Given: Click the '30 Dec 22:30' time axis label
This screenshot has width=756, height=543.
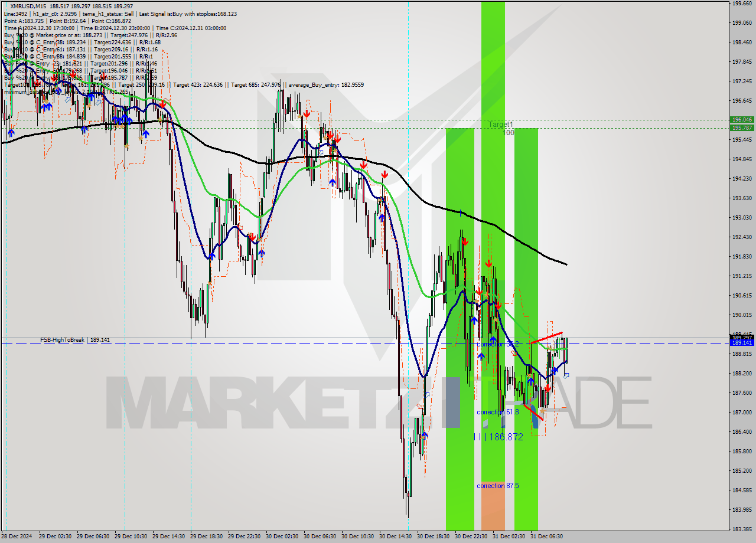Looking at the screenshot, I should pos(471,537).
